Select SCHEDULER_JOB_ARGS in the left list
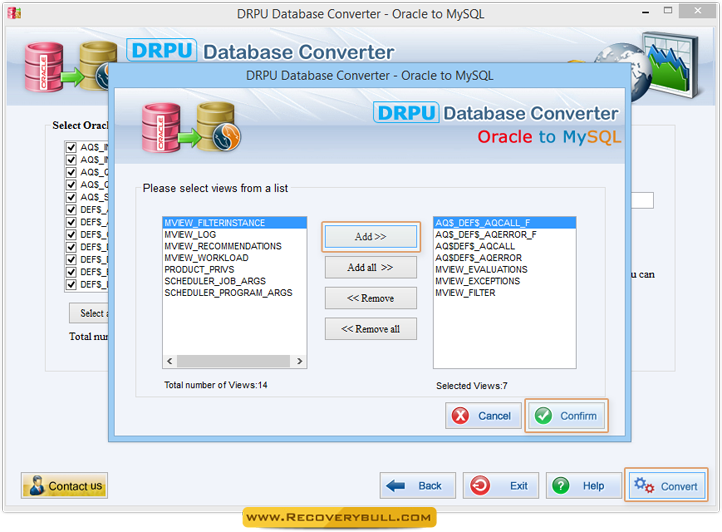This screenshot has height=532, width=722. 234,281
